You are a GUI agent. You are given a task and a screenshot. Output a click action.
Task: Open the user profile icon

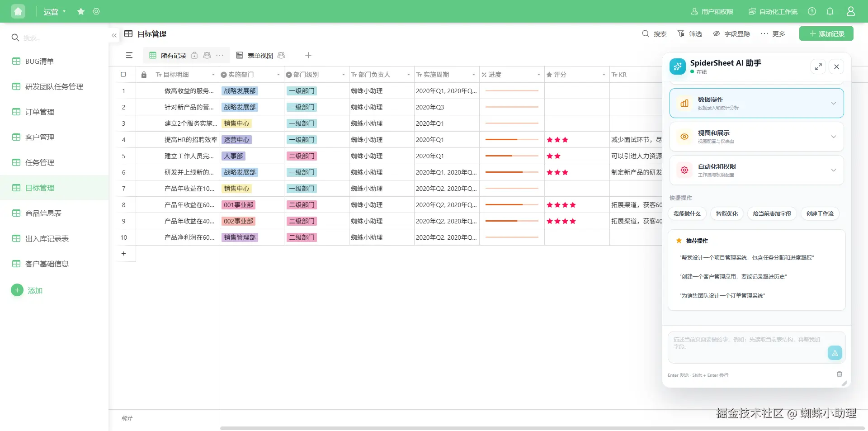(851, 11)
